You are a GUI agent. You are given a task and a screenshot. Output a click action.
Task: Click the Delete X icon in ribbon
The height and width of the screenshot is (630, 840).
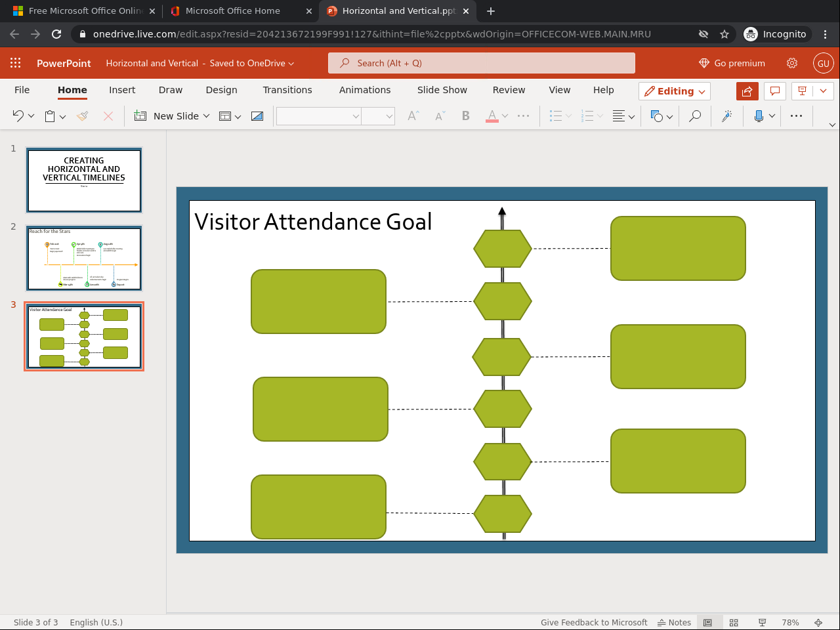(108, 116)
